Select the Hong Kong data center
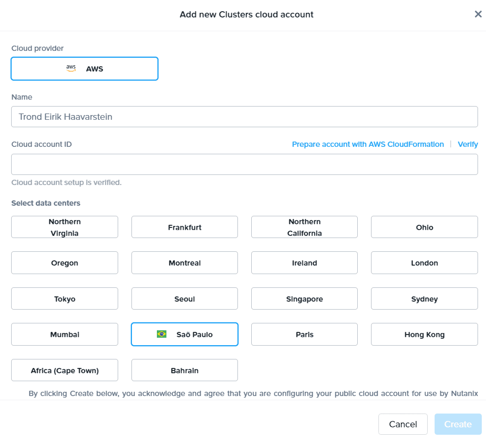Screen dimensions: 486x448 click(425, 334)
